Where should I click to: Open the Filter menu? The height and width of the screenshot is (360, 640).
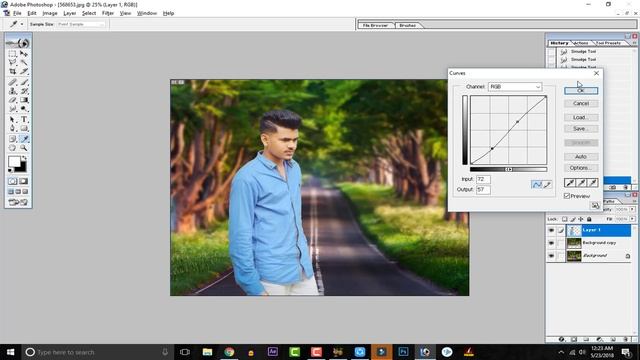(108, 13)
